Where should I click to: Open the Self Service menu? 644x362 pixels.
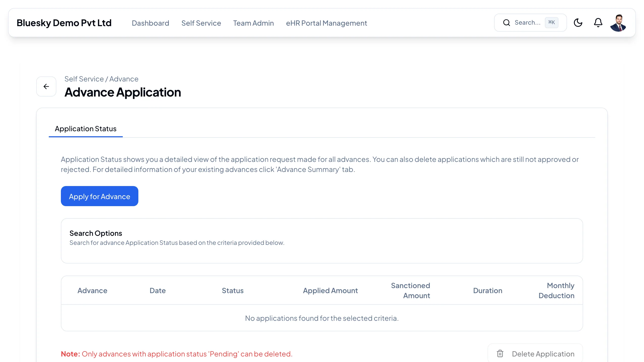tap(201, 23)
